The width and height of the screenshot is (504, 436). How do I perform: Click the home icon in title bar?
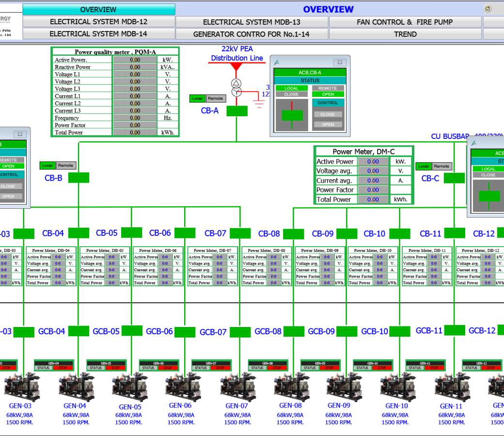tap(488, 9)
